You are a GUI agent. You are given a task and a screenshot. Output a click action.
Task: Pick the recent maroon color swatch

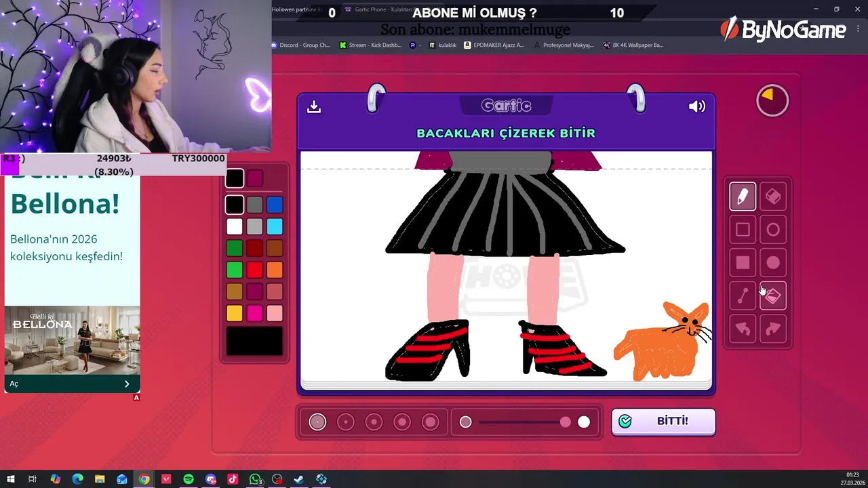[x=254, y=178]
